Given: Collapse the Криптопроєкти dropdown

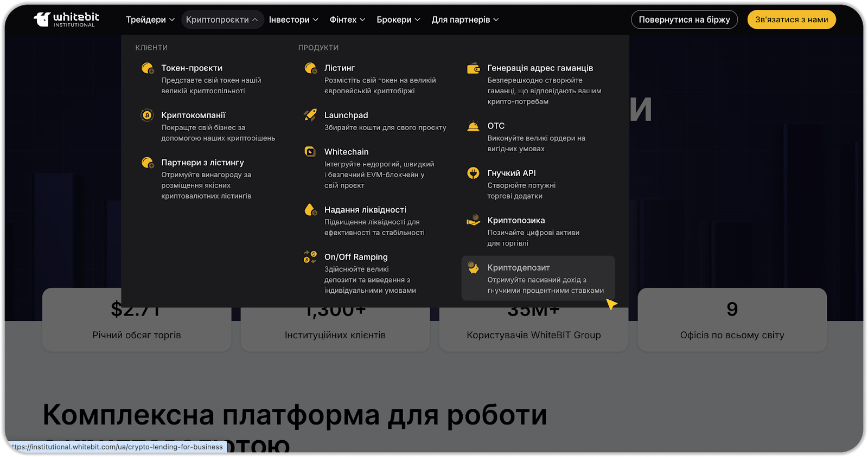Looking at the screenshot, I should coord(222,20).
